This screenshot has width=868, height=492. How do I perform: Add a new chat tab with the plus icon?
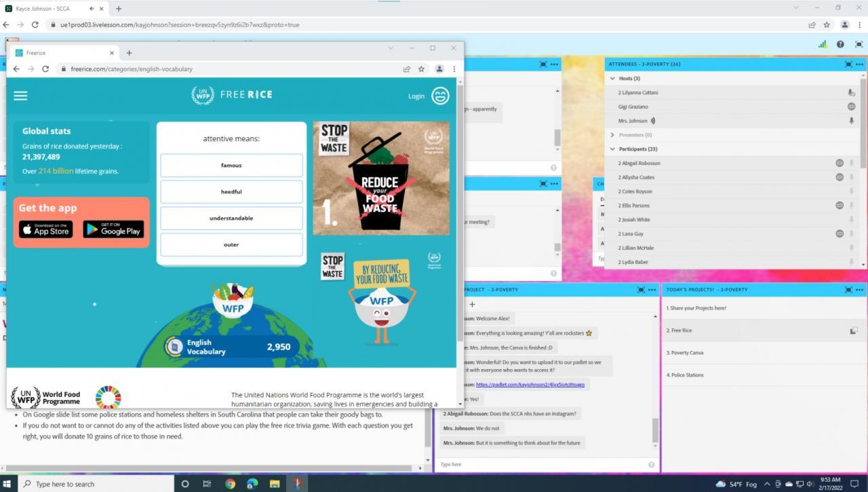click(472, 305)
